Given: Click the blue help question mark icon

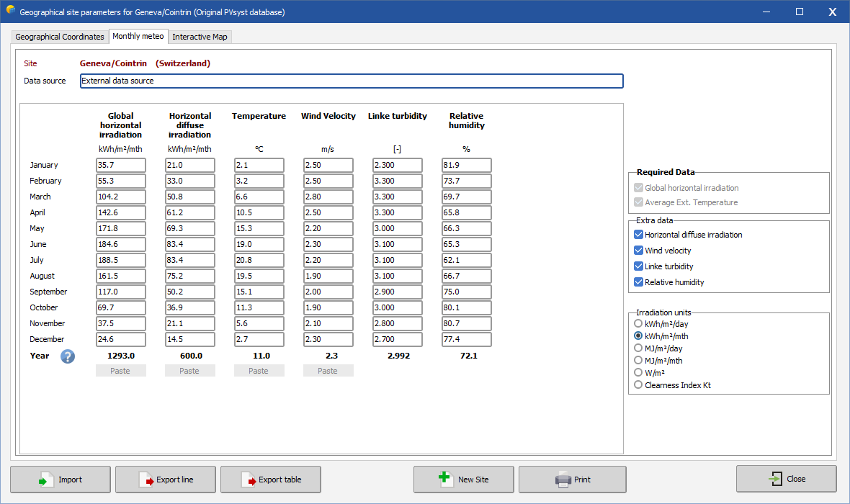Looking at the screenshot, I should 68,356.
